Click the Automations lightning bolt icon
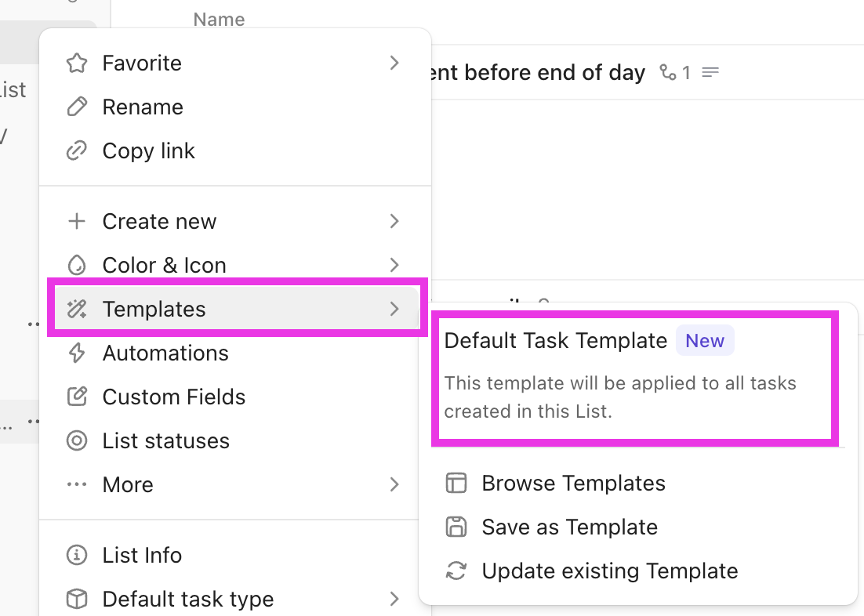 tap(77, 353)
